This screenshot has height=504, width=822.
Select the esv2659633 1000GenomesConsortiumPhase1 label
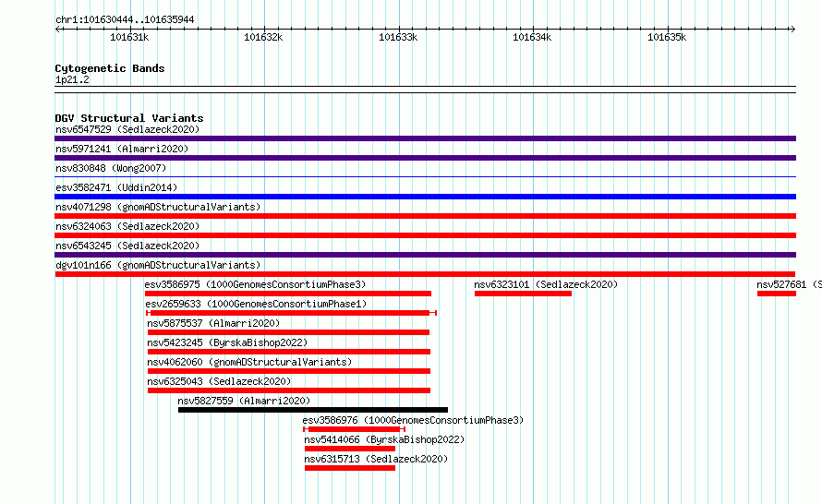coord(256,304)
